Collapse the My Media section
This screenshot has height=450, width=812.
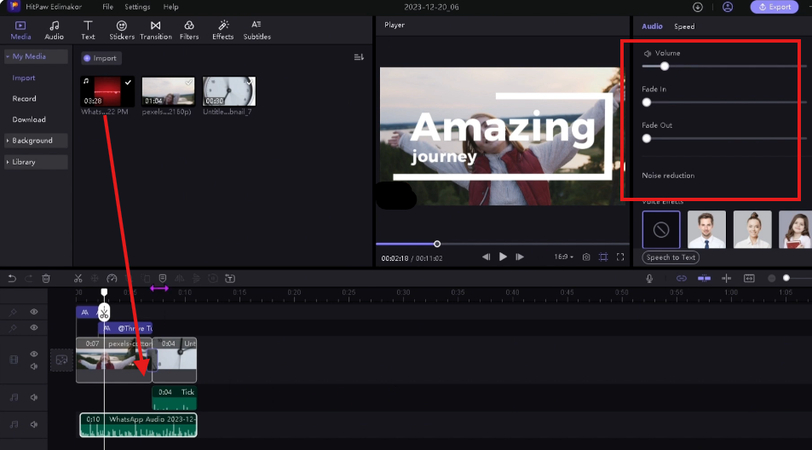click(36, 56)
